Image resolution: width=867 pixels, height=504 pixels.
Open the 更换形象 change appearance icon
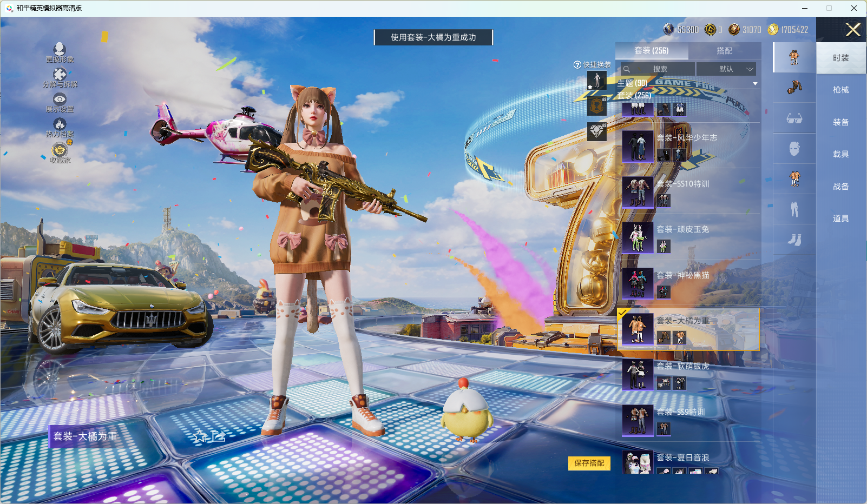[x=60, y=49]
